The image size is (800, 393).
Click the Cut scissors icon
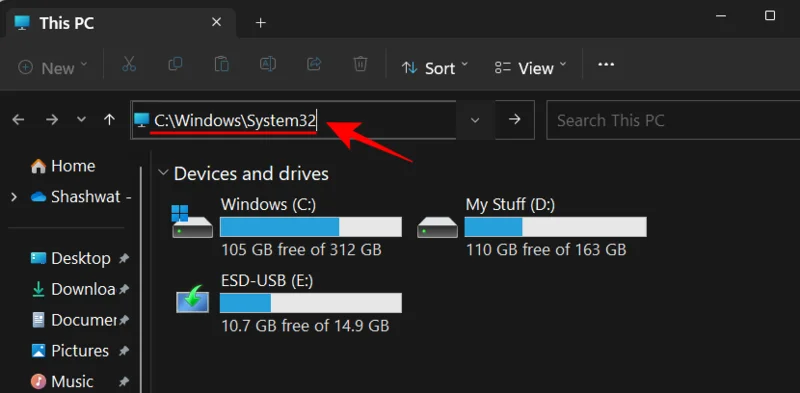(x=129, y=64)
